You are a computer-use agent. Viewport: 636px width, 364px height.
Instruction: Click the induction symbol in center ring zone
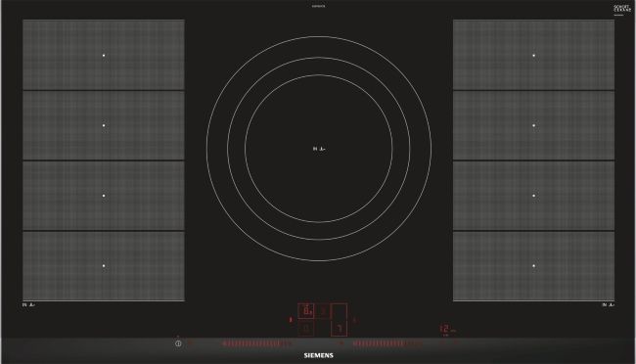pyautogui.click(x=319, y=149)
